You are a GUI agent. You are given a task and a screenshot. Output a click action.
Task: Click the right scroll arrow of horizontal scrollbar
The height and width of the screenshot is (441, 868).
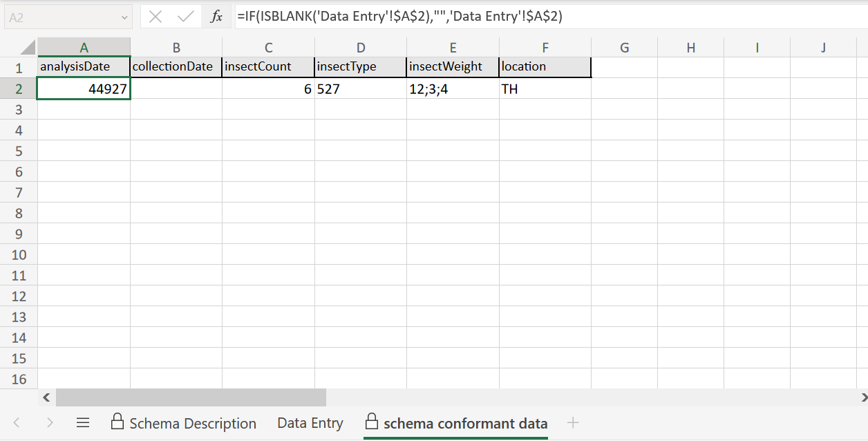(x=862, y=397)
